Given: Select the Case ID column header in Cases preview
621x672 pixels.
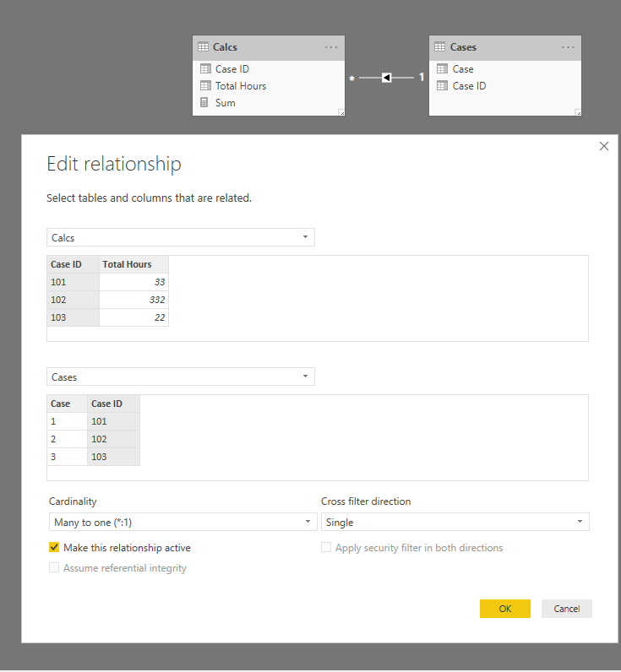Looking at the screenshot, I should click(114, 404).
